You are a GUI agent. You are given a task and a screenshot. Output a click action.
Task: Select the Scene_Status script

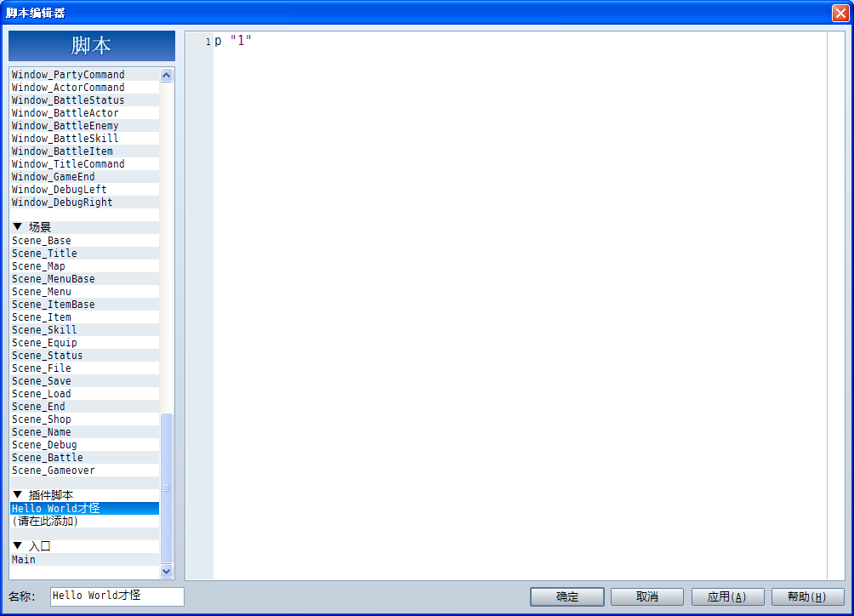[84, 355]
